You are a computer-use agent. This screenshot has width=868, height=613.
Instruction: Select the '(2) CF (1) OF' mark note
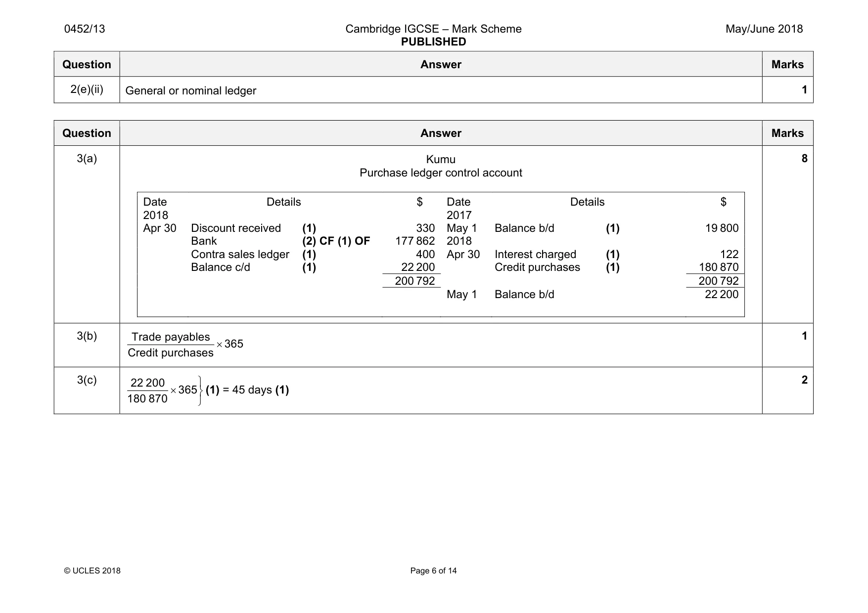[336, 241]
